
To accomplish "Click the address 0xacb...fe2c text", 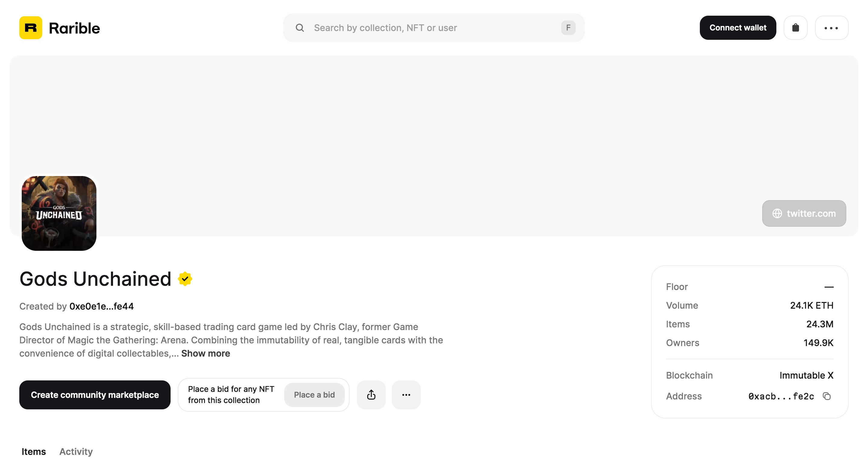I will (x=781, y=396).
